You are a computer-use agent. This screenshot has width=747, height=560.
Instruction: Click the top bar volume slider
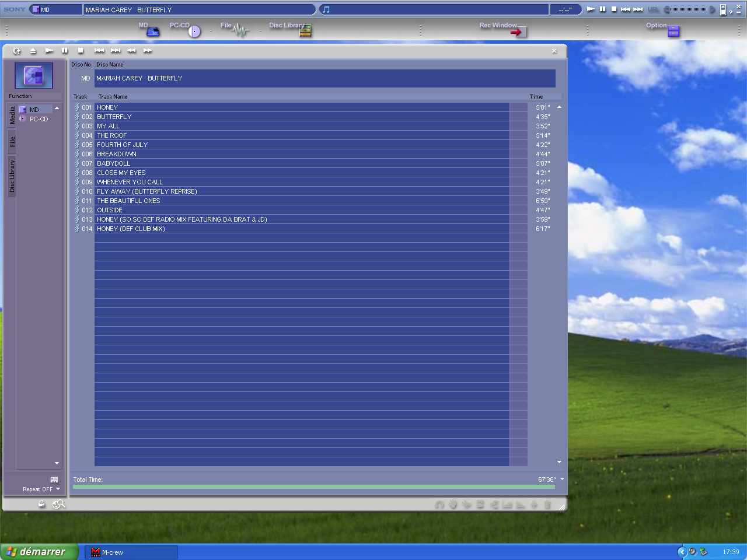(x=689, y=9)
